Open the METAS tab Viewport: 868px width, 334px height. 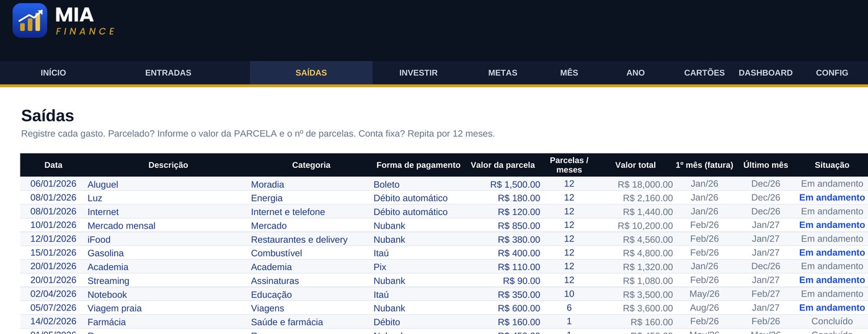tap(503, 73)
